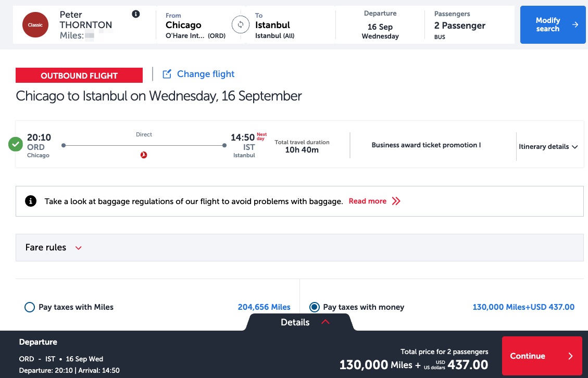
Task: Open the Change flight link
Action: click(x=205, y=74)
